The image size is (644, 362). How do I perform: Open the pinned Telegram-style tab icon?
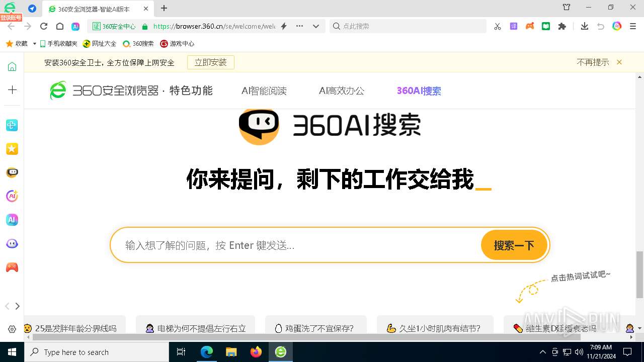pos(32,9)
